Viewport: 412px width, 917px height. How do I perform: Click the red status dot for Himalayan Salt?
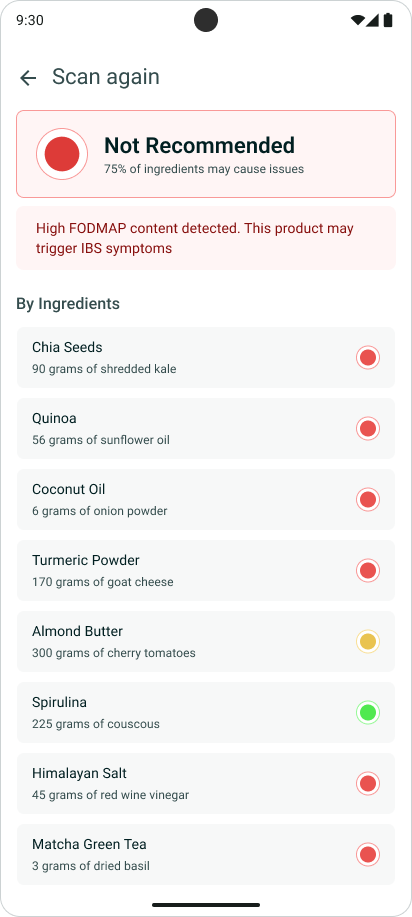[x=368, y=784]
